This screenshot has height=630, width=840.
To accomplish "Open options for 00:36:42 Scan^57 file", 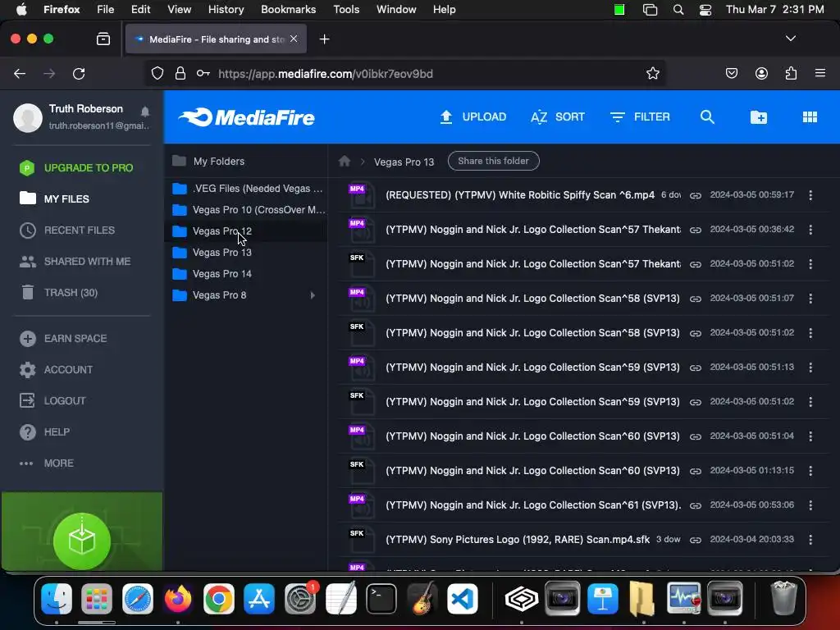I will (810, 230).
